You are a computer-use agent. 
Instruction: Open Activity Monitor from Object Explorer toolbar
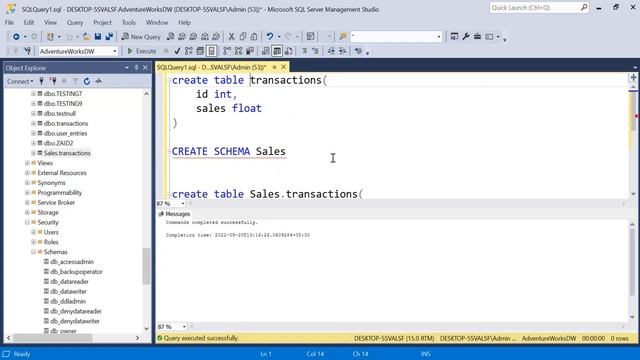[x=98, y=81]
